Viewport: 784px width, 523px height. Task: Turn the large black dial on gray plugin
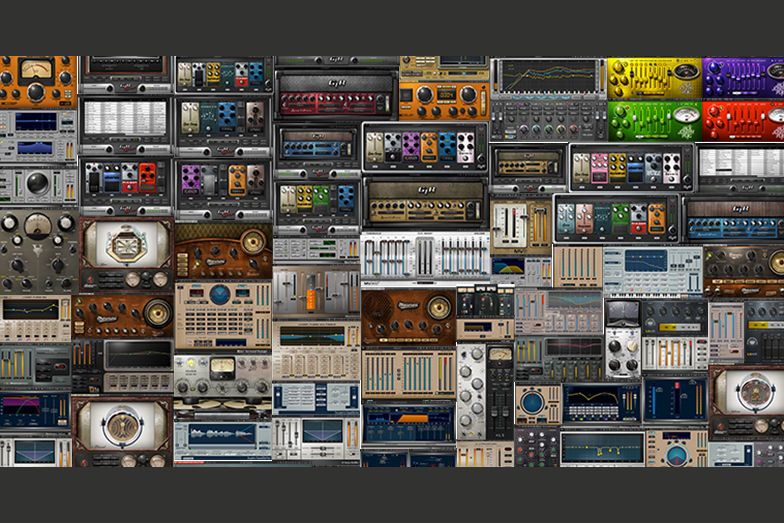click(36, 182)
